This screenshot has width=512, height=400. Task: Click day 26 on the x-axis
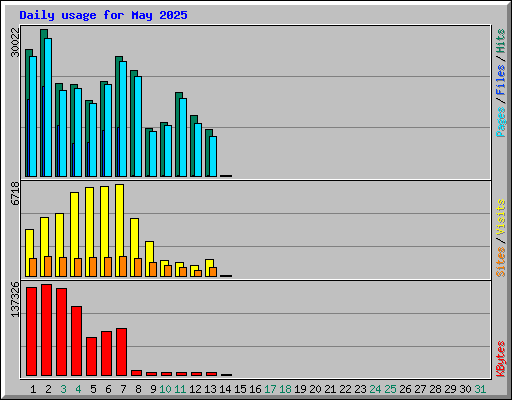coord(405,389)
